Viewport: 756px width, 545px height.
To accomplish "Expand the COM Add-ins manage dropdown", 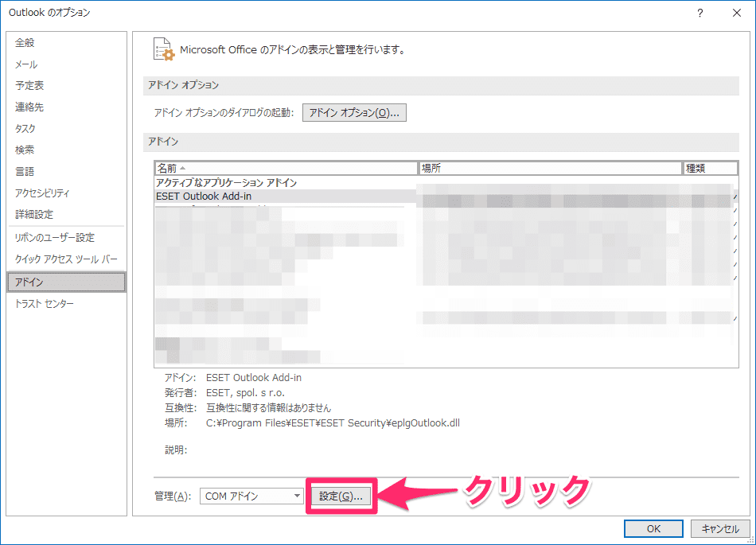I will [x=298, y=496].
